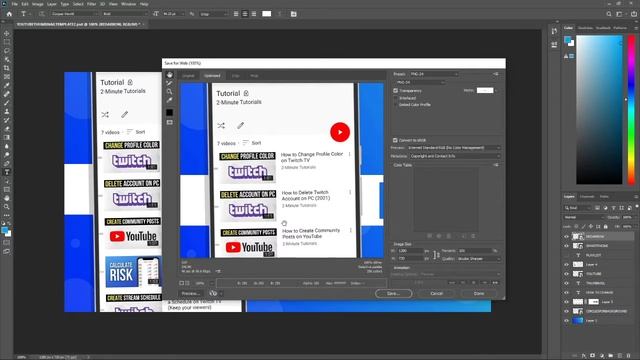
Task: Select the Crop tool
Action: (7, 68)
